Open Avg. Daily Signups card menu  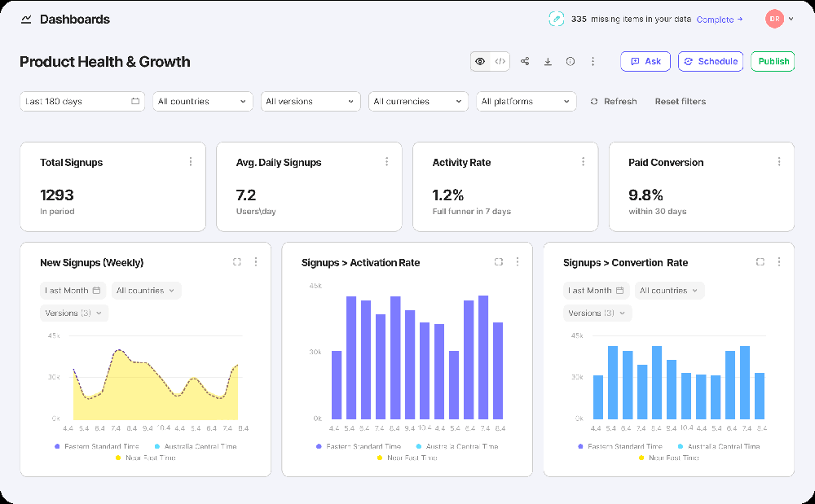[386, 162]
